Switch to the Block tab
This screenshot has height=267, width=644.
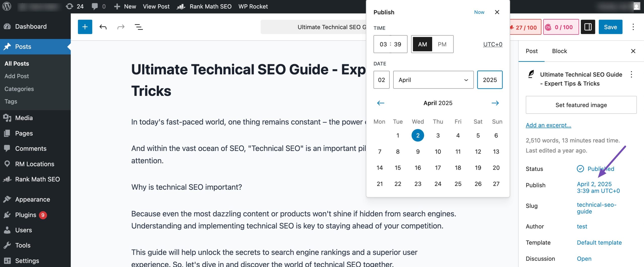559,51
